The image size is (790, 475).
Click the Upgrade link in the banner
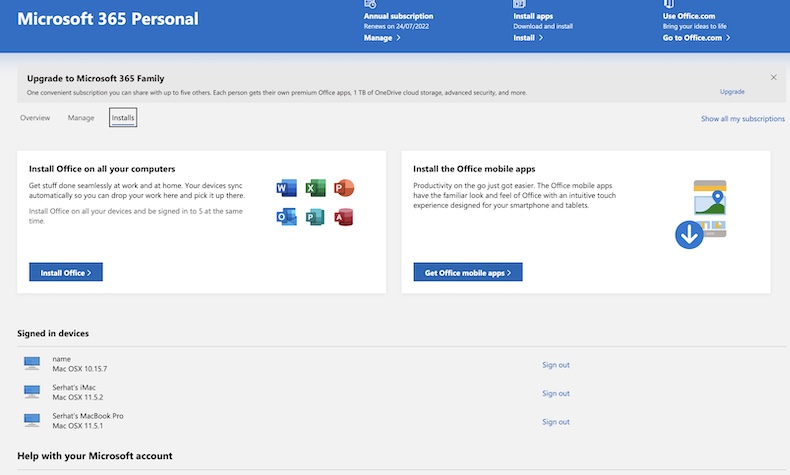[x=732, y=92]
